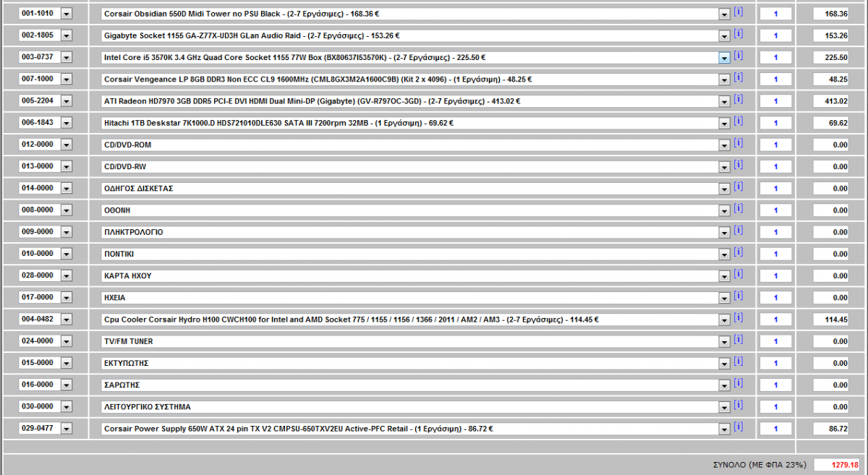Screen dimensions: 868x475
Task: Click quantity field for Corsair Obsidian 550D row
Action: (x=775, y=14)
